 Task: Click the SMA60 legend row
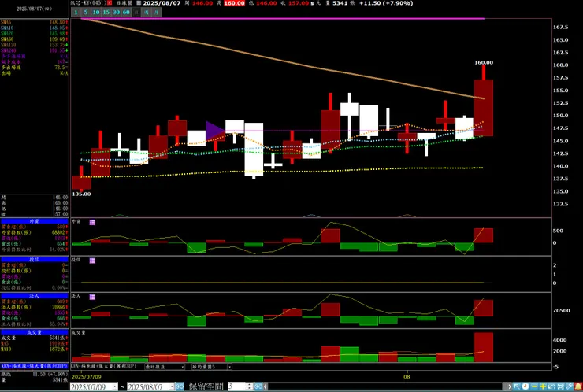point(34,39)
